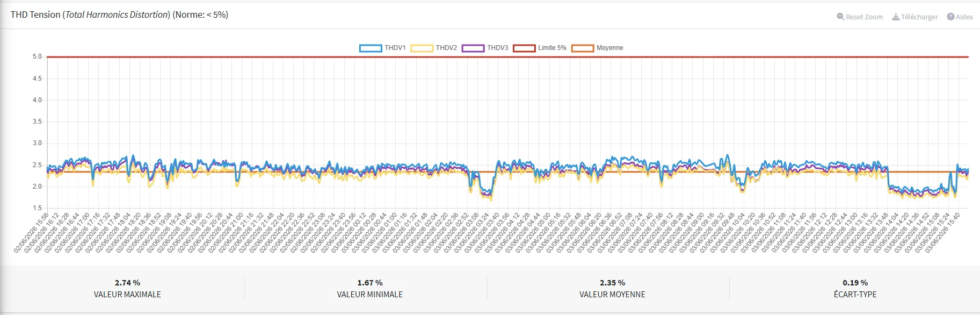Click the 2.0 y-axis tick label

pos(37,187)
